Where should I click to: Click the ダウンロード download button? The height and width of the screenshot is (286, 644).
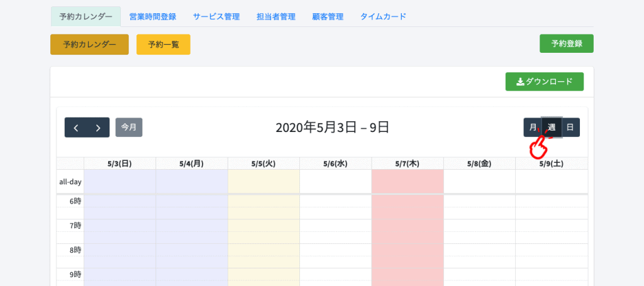(544, 82)
